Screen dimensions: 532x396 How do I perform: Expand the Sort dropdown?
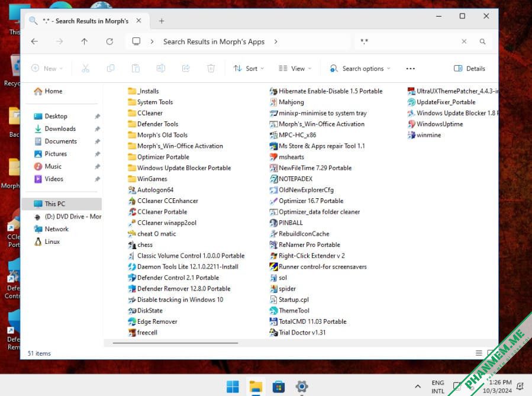point(249,69)
